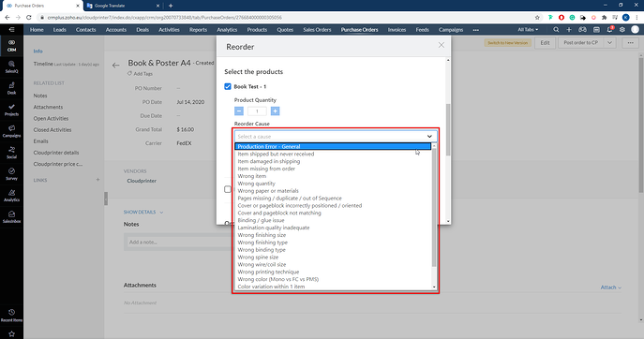Open the CRM search icon
Viewport: 644px width, 339px height.
[556, 30]
